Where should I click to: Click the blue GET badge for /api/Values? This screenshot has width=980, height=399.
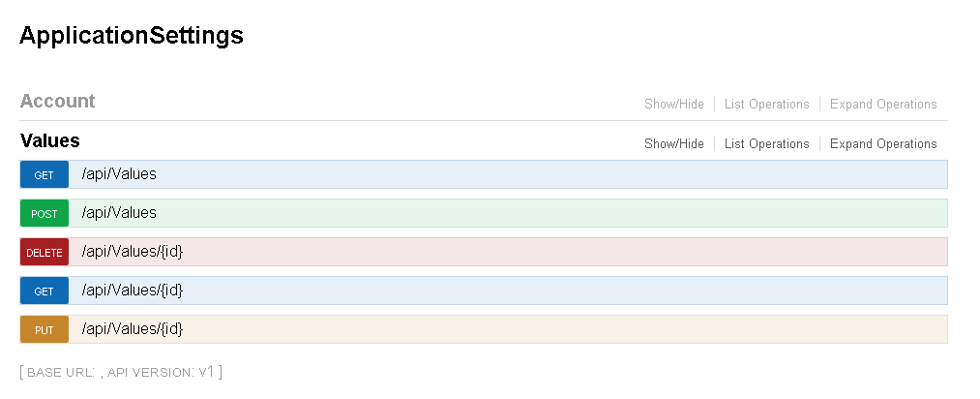[45, 174]
